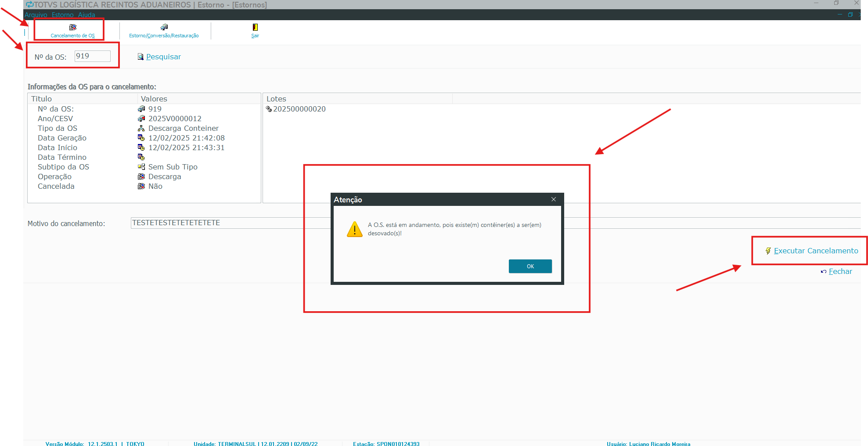
Task: Click the icon beside Cancelada value Não
Action: click(x=141, y=186)
